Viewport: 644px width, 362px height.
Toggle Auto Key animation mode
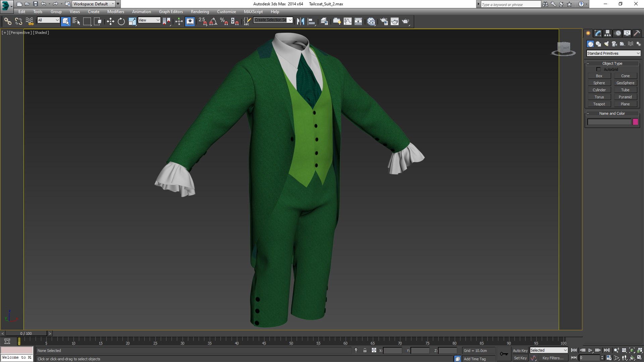520,351
